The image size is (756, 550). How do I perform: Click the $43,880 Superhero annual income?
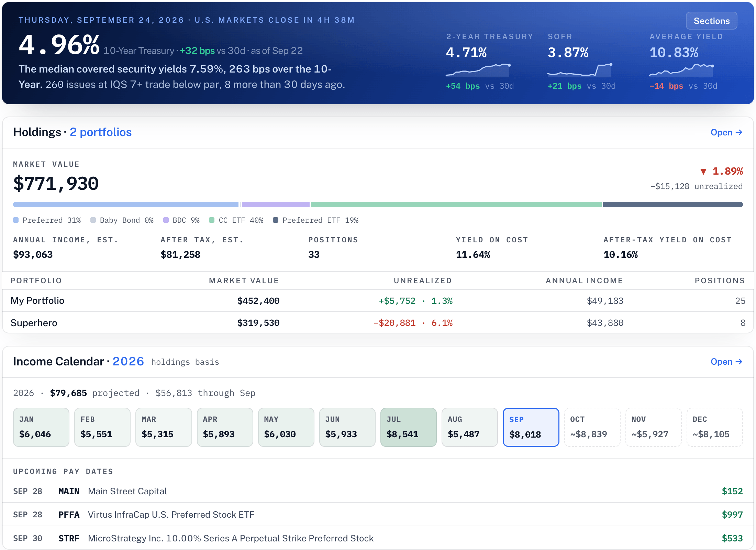click(605, 323)
